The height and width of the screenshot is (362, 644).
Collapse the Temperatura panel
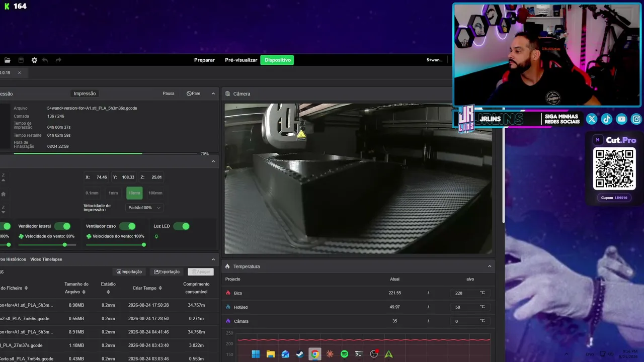point(490,266)
